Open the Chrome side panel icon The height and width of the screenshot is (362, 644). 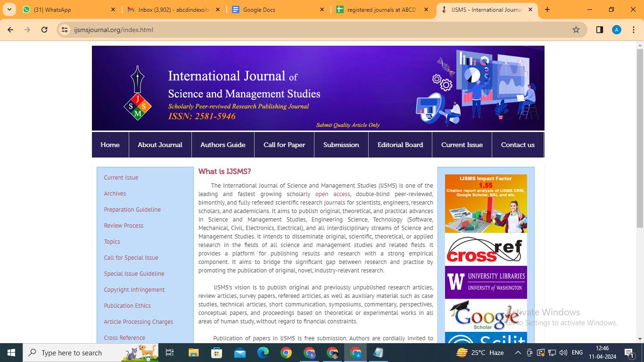(x=600, y=30)
